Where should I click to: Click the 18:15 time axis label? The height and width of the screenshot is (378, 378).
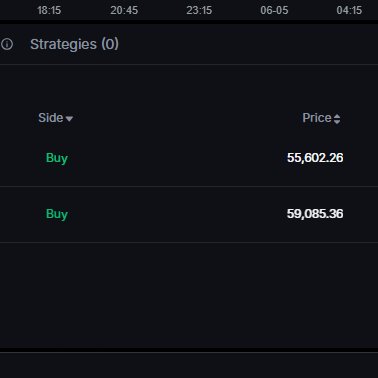click(x=49, y=10)
